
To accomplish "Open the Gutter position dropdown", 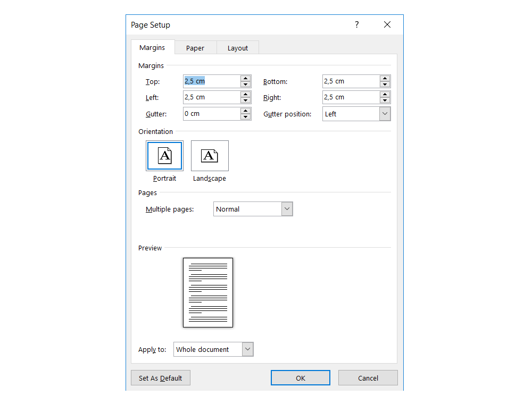I will (x=385, y=114).
